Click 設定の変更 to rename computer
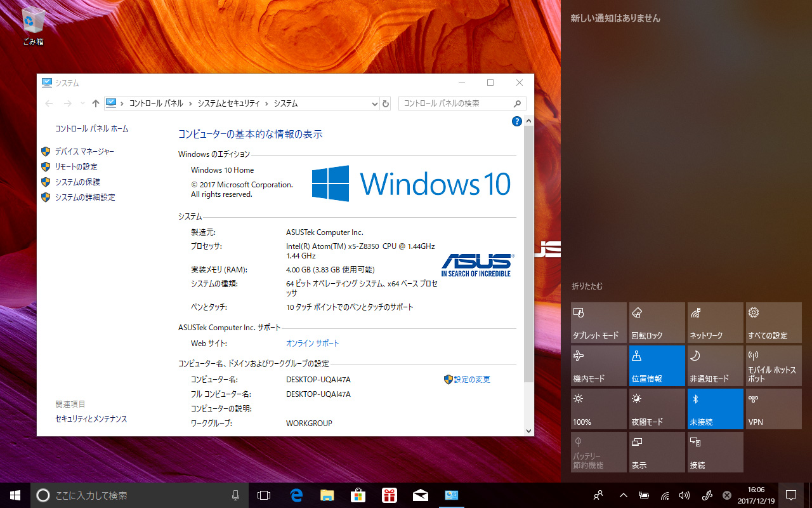812x508 pixels. point(473,379)
